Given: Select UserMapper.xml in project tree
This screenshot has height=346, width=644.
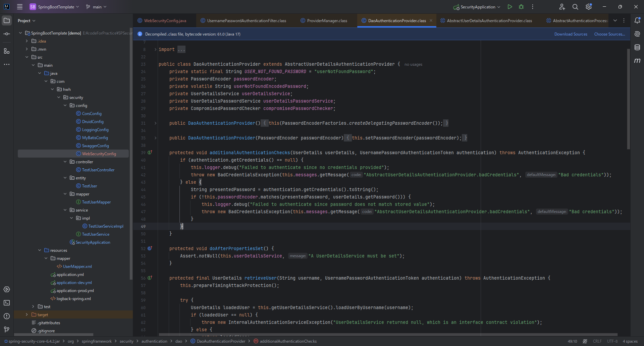Looking at the screenshot, I should point(74,267).
